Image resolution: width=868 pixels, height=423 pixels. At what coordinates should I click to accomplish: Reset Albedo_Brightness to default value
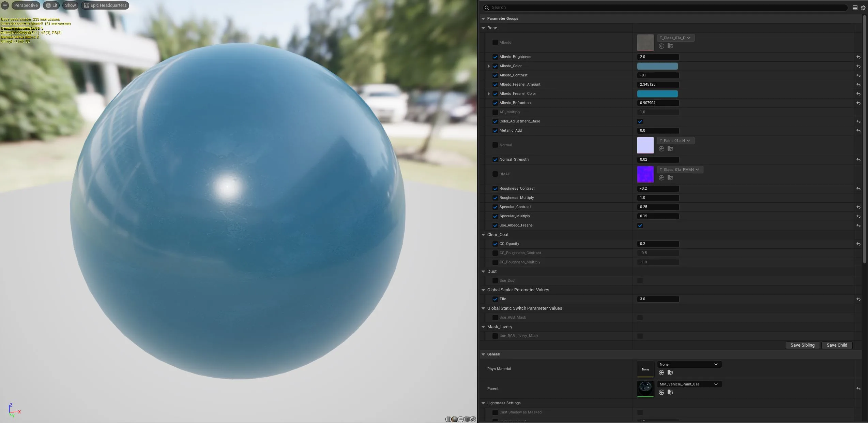point(858,57)
